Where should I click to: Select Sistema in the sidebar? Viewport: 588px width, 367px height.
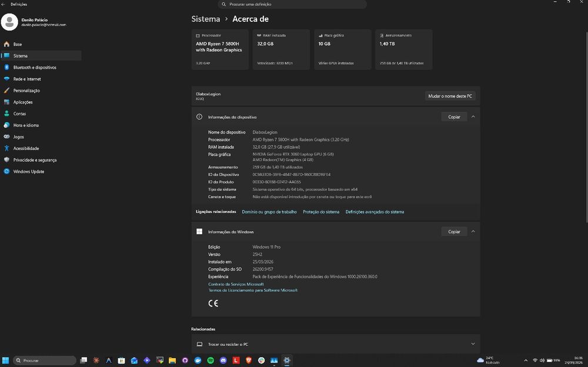41,55
